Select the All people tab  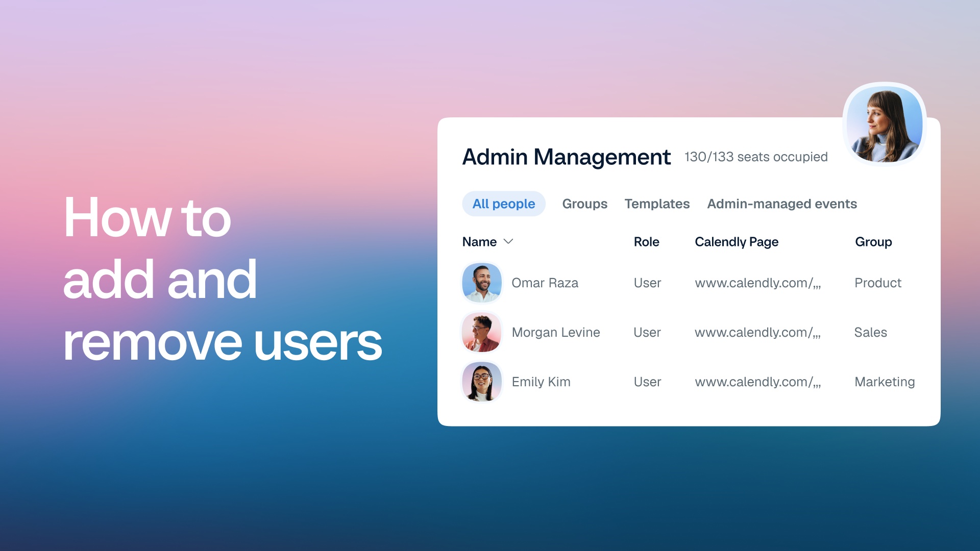[x=504, y=204]
